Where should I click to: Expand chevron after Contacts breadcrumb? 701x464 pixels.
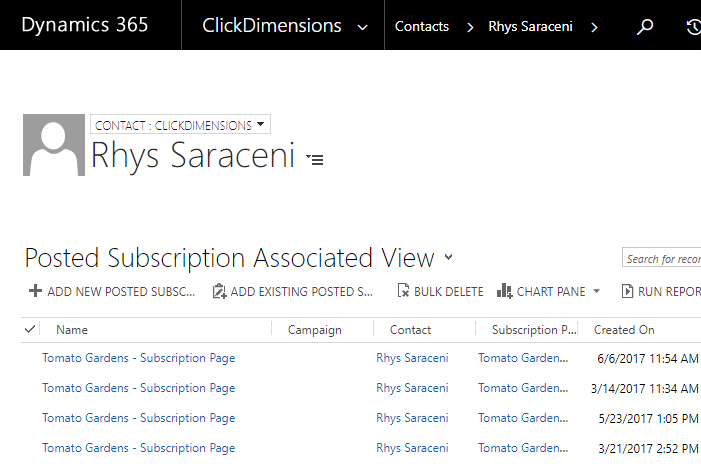coord(470,28)
